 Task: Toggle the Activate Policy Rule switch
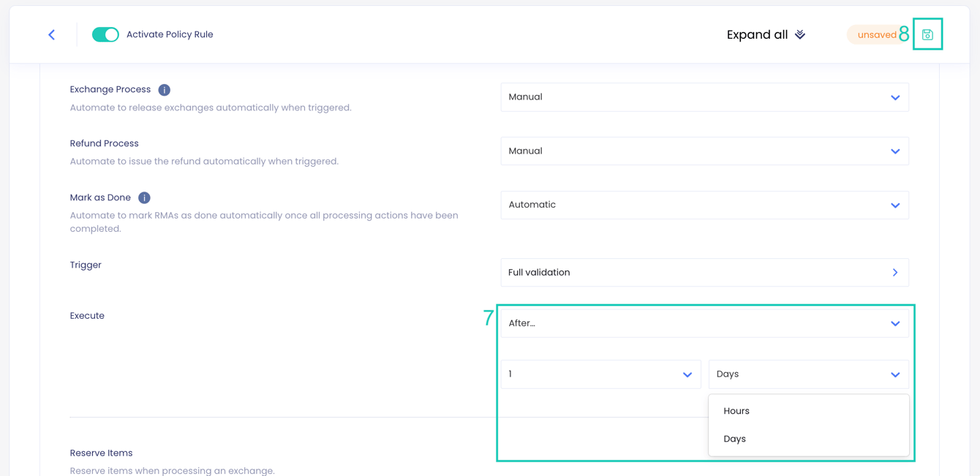pos(105,34)
